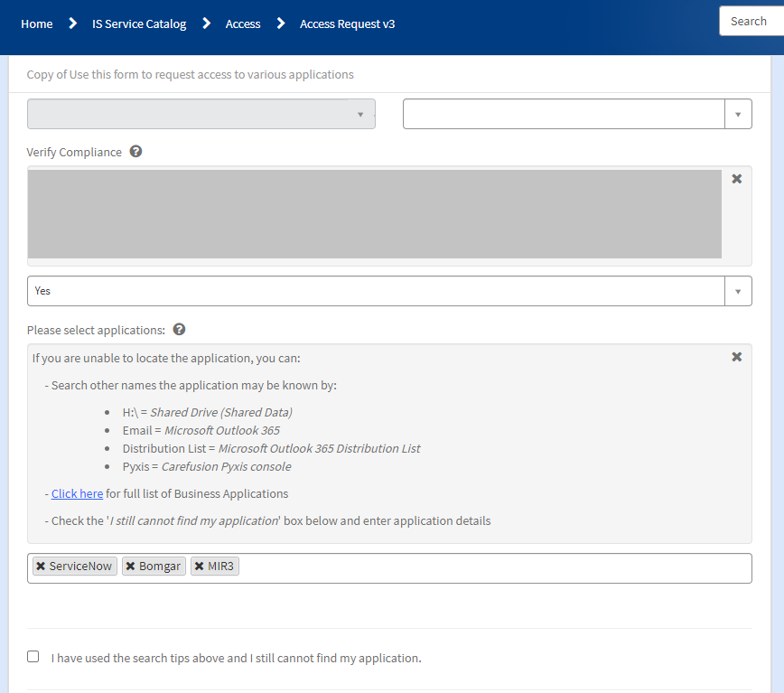784x693 pixels.
Task: Enable the cannot find my application checkbox
Action: [x=33, y=656]
